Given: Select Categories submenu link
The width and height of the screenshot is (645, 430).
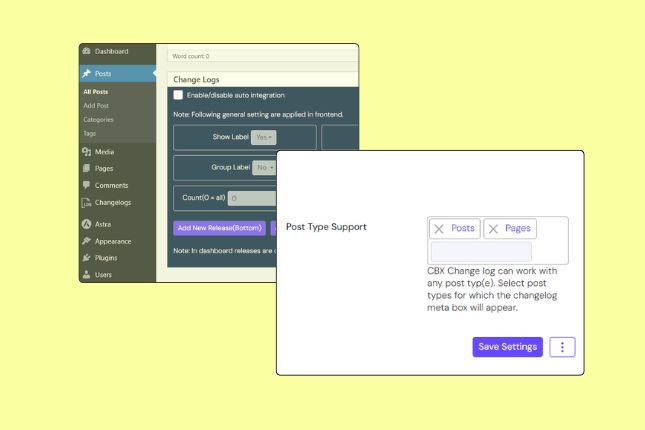Looking at the screenshot, I should [x=98, y=120].
